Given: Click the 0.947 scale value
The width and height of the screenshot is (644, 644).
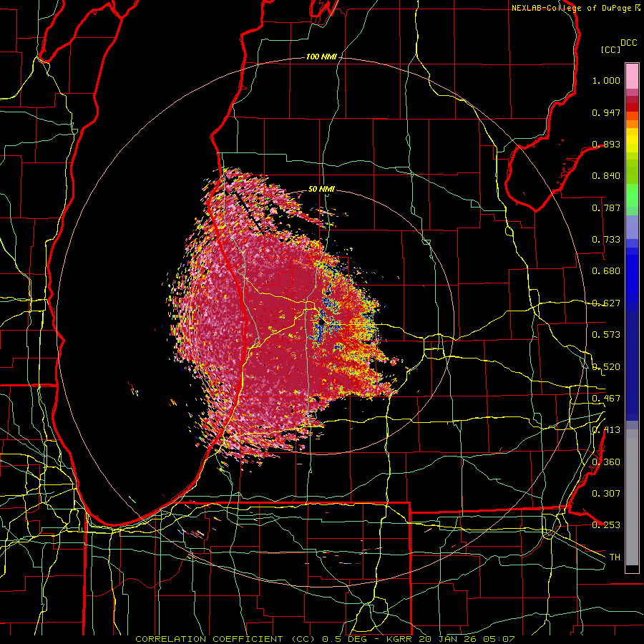Looking at the screenshot, I should coord(606,112).
